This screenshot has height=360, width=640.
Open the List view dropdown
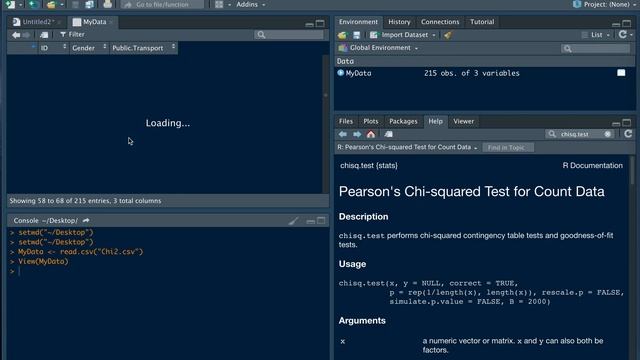[x=596, y=35]
